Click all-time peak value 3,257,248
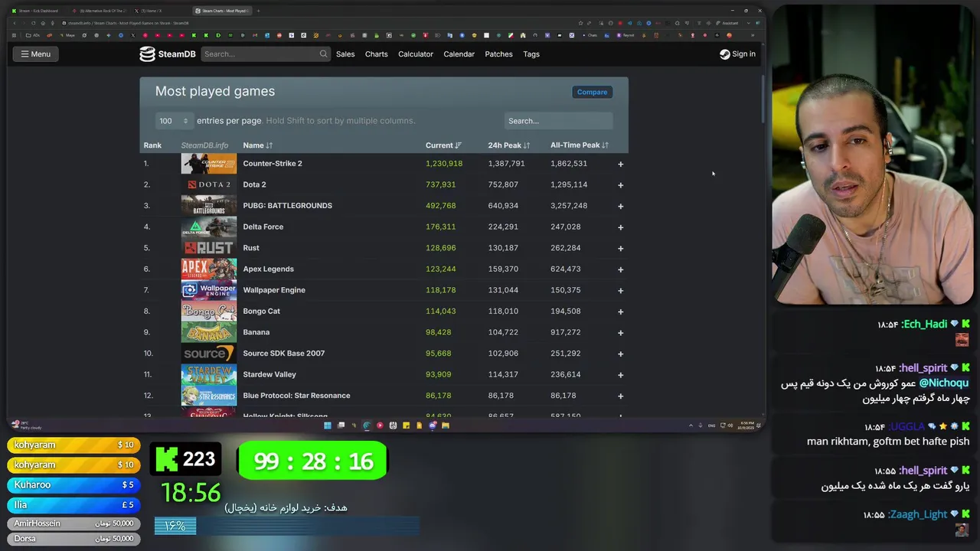The height and width of the screenshot is (551, 980). (x=569, y=206)
